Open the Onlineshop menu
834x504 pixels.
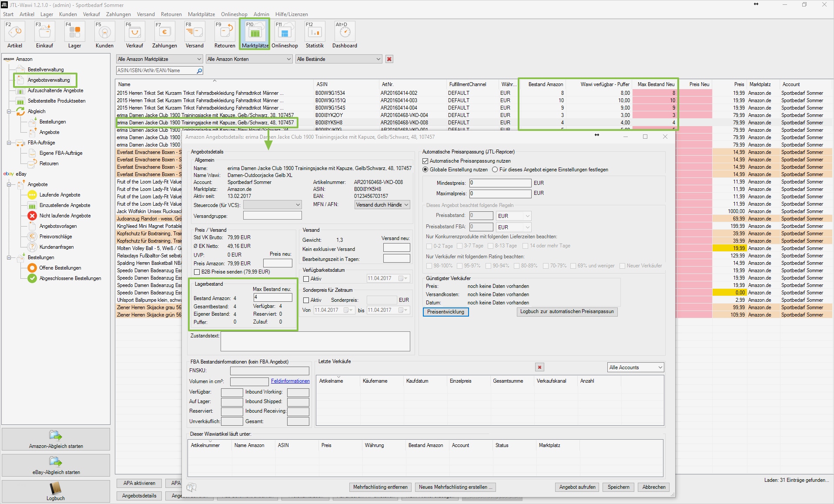pyautogui.click(x=234, y=14)
